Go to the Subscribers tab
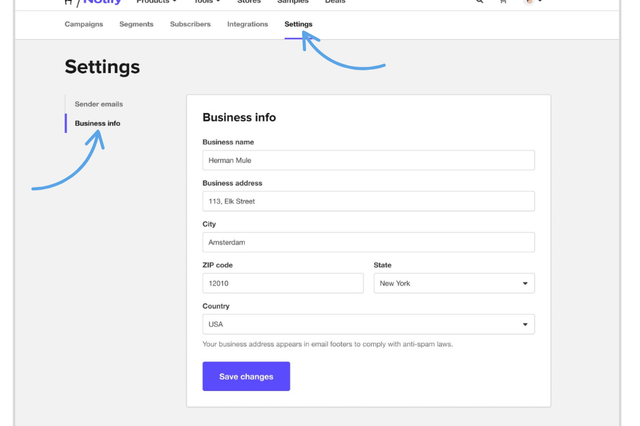This screenshot has height=426, width=640. (190, 24)
